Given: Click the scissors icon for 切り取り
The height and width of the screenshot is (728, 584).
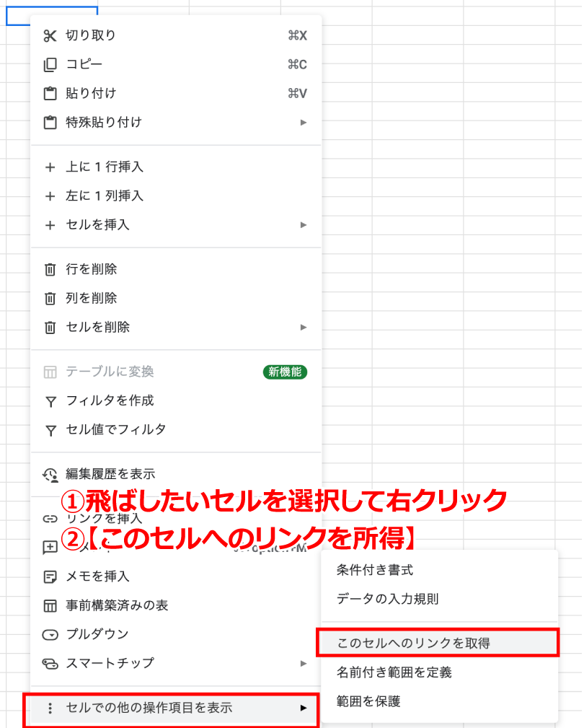Looking at the screenshot, I should [x=50, y=36].
